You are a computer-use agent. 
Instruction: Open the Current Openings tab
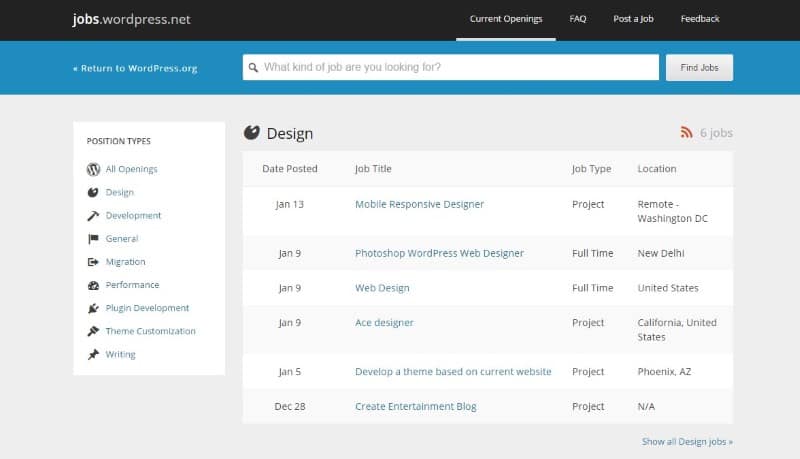tap(506, 19)
